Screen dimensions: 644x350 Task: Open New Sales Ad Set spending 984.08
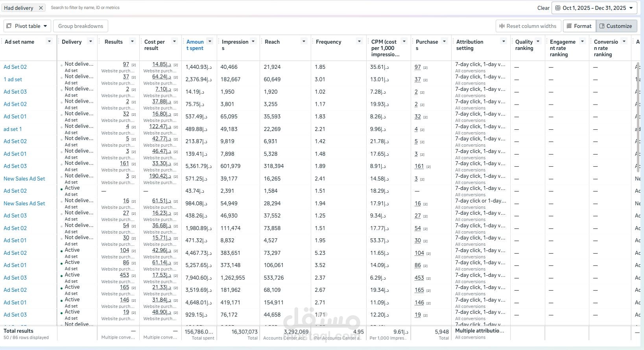24,203
